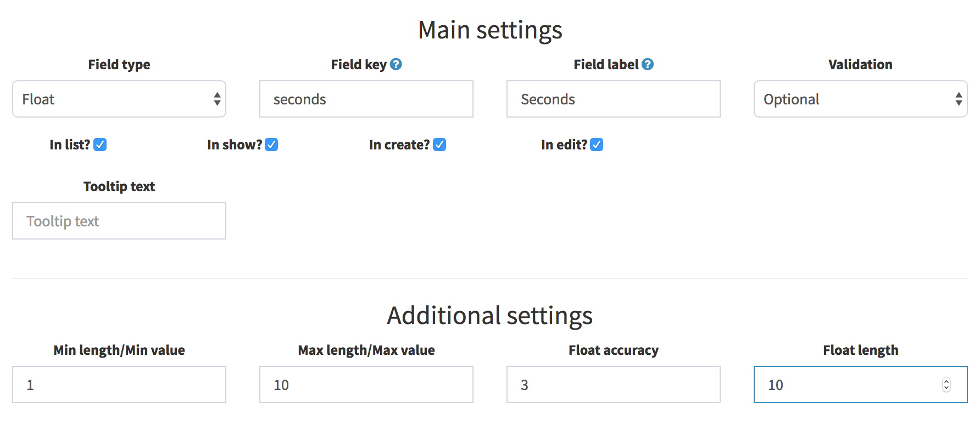Open the Validation dropdown showing Optional
This screenshot has width=980, height=423.
click(860, 99)
